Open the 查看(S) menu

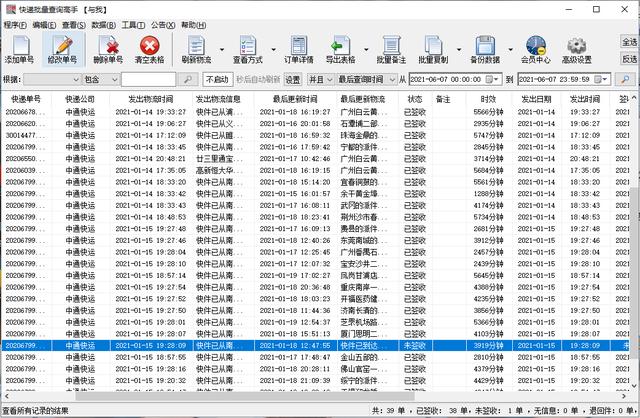tap(74, 25)
